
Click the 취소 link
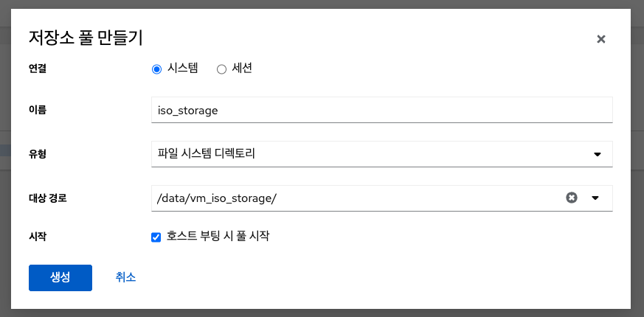(125, 277)
